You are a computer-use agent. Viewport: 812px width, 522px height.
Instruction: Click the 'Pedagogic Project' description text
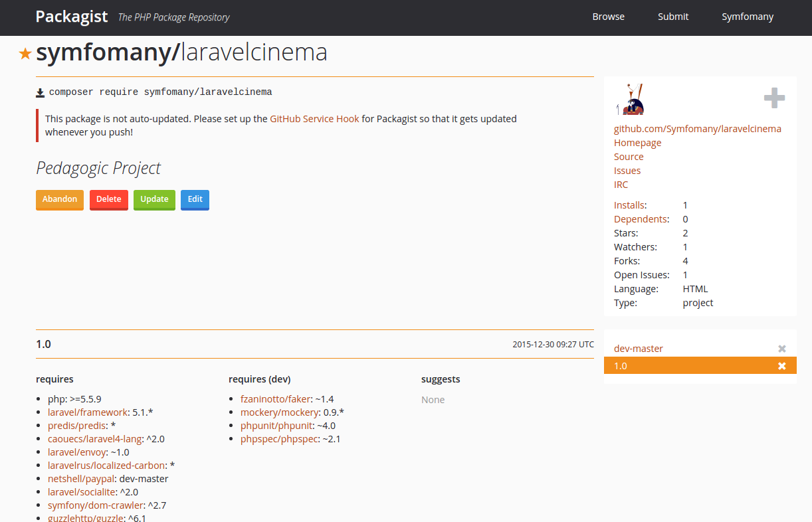98,168
